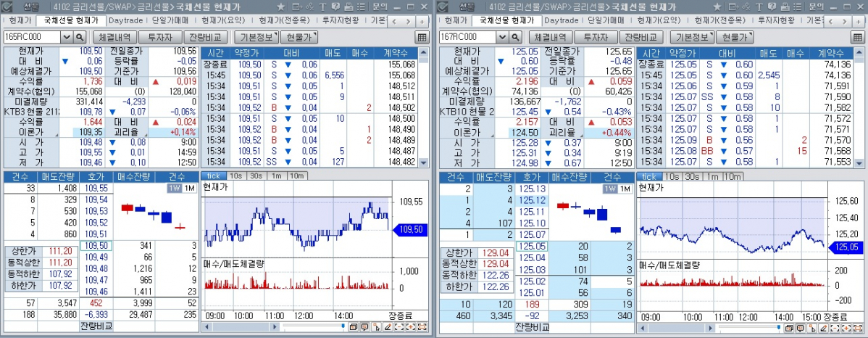This screenshot has width=868, height=338.
Task: Click grid layout icon in right window
Action: 859,37
